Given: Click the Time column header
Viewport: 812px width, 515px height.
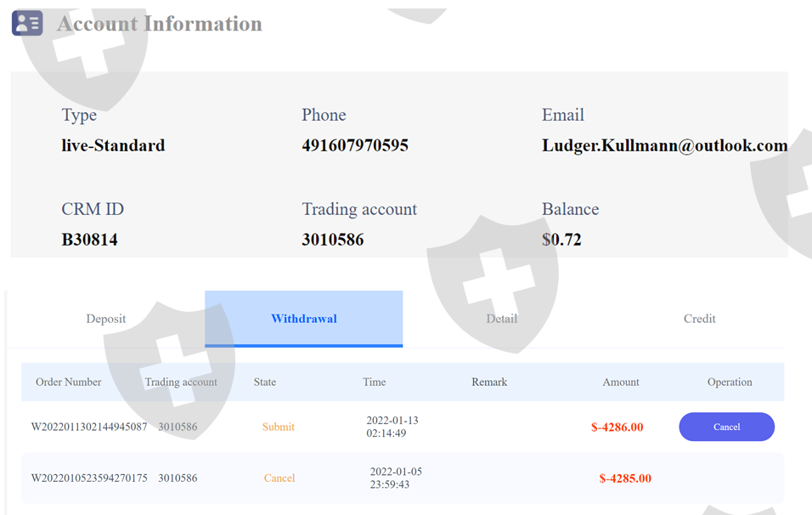Looking at the screenshot, I should [374, 382].
